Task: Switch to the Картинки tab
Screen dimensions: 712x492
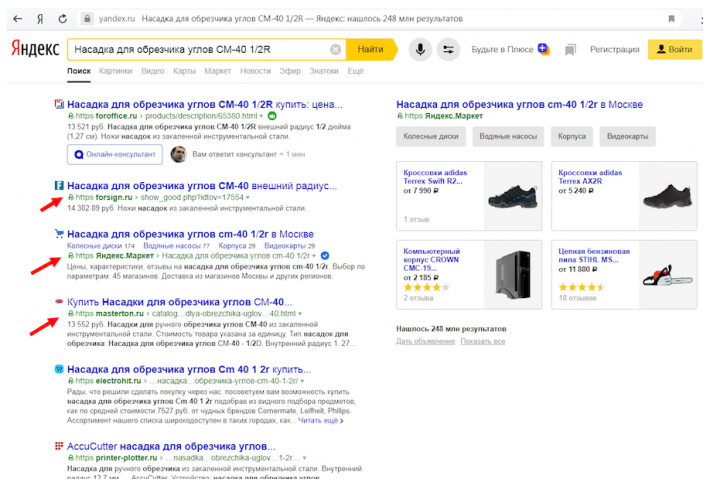Action: (x=115, y=71)
